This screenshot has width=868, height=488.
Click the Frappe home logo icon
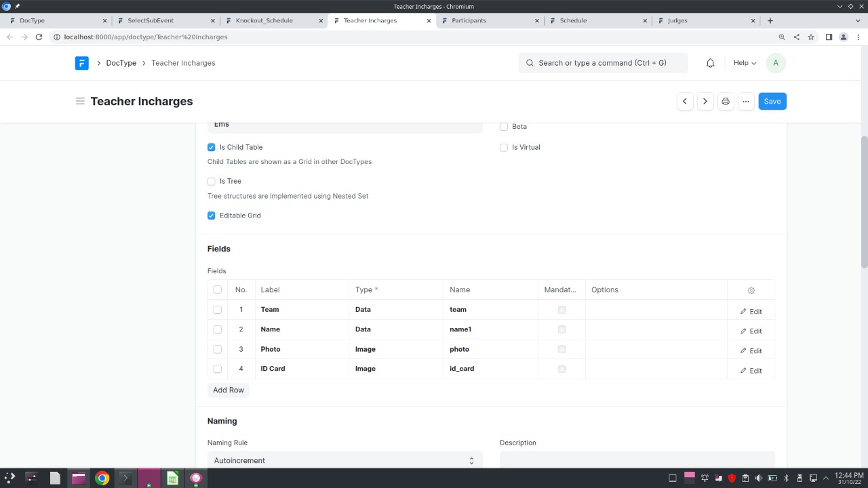[81, 63]
